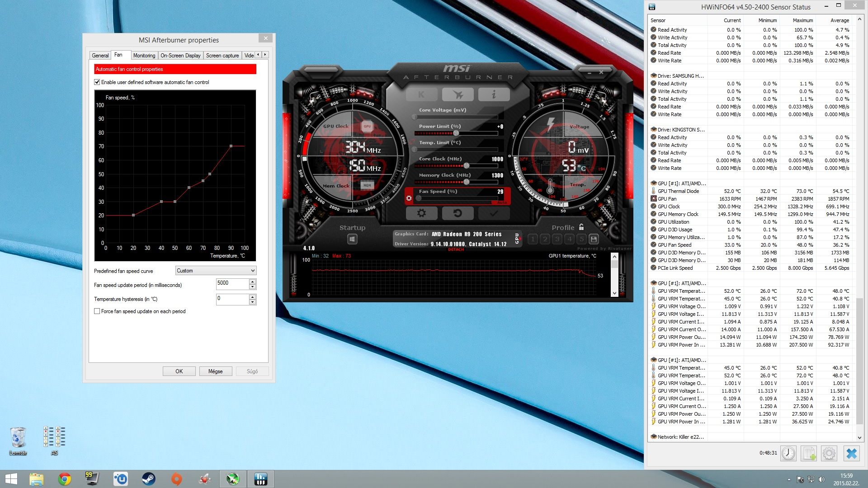The height and width of the screenshot is (488, 868).
Task: Click DETACH under the driver version
Action: (456, 249)
